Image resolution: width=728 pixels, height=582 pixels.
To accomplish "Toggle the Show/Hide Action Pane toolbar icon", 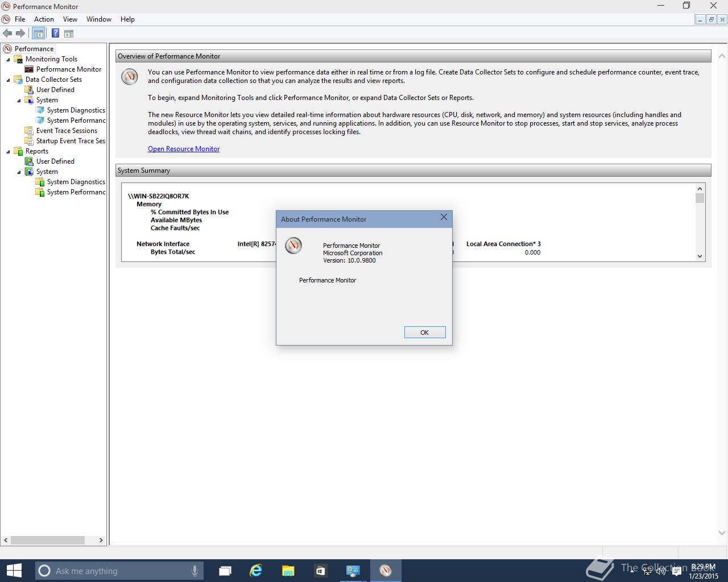I will [x=69, y=34].
